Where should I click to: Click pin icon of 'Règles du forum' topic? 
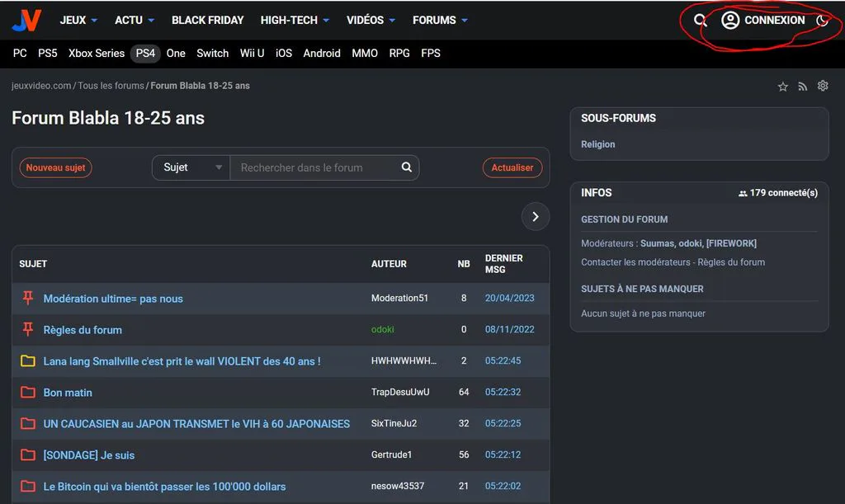[28, 329]
